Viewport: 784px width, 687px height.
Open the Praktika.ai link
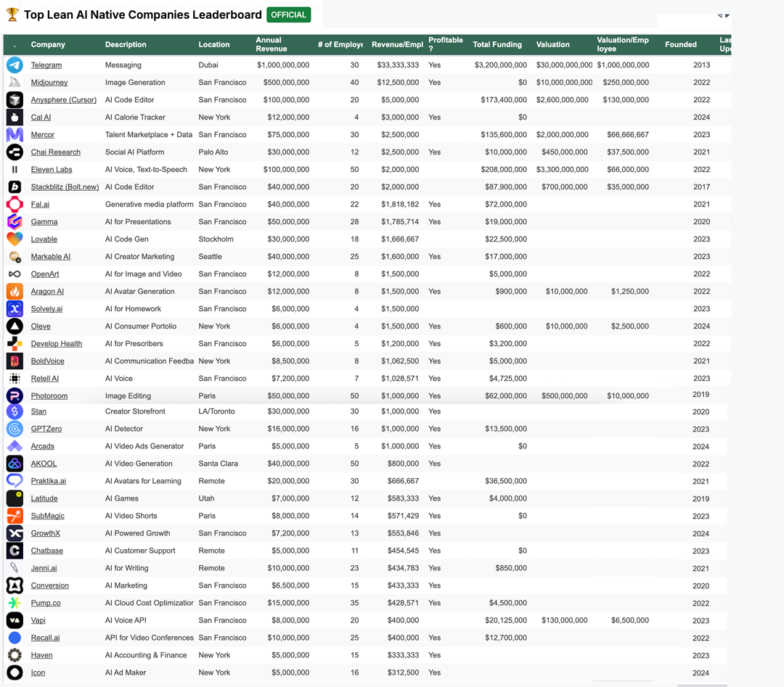pyautogui.click(x=49, y=481)
